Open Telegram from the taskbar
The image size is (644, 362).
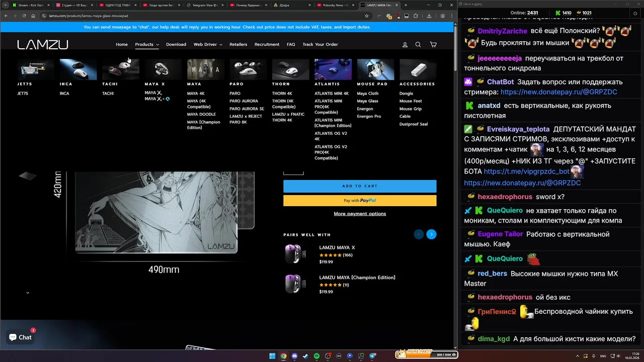[x=373, y=356]
